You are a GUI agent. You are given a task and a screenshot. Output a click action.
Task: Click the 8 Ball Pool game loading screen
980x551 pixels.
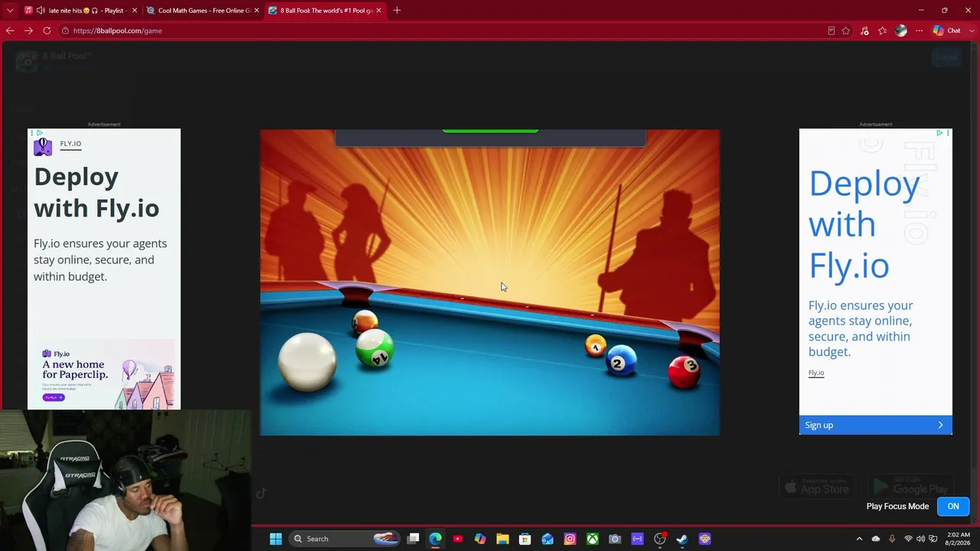click(x=490, y=282)
